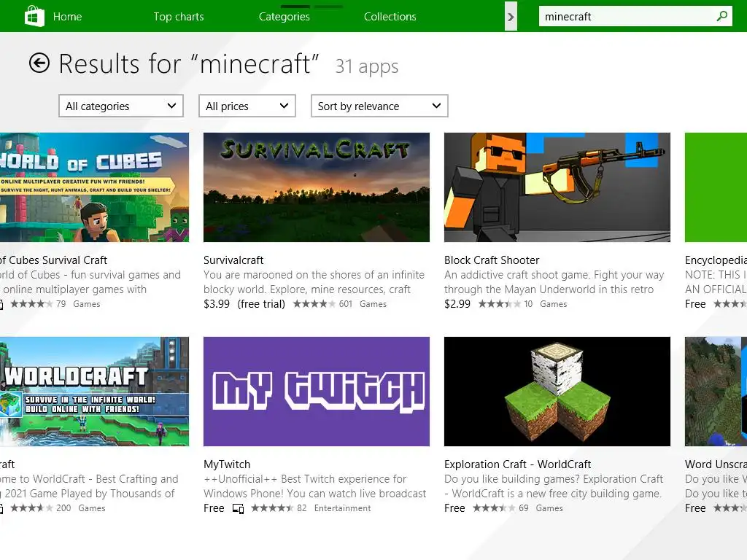747x560 pixels.
Task: Open Word Unscramble thumbnail image
Action: point(716,392)
